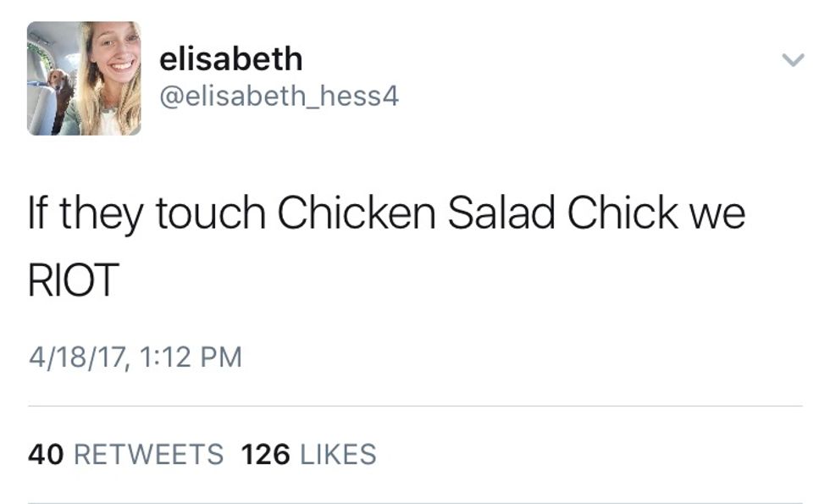The height and width of the screenshot is (504, 830).
Task: Open the @elisabeth_hess4 handle link
Action: [x=279, y=97]
